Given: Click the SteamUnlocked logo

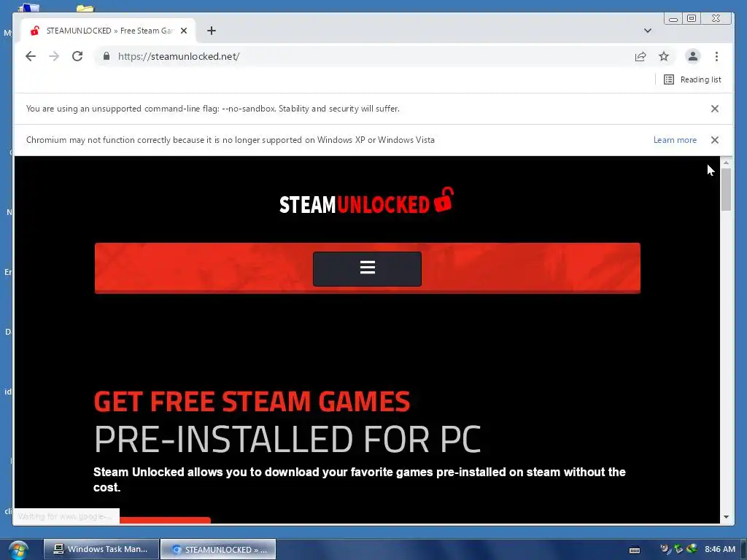Looking at the screenshot, I should click(x=366, y=201).
